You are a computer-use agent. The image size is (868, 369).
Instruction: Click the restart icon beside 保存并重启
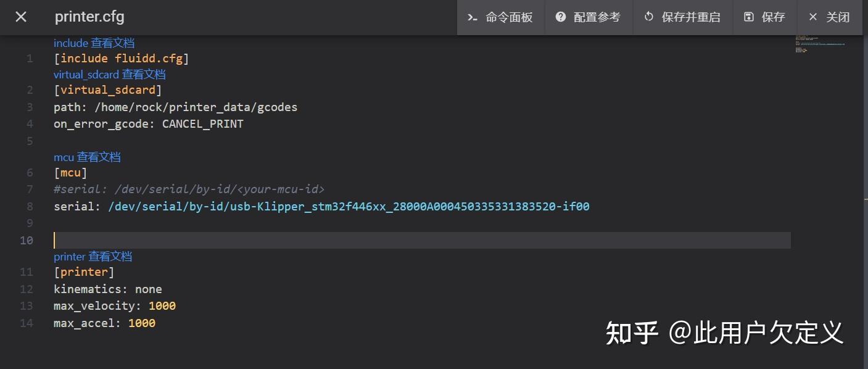click(x=648, y=17)
